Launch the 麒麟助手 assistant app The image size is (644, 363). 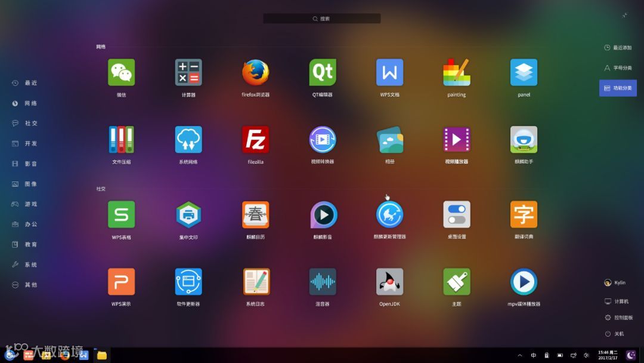point(524,139)
